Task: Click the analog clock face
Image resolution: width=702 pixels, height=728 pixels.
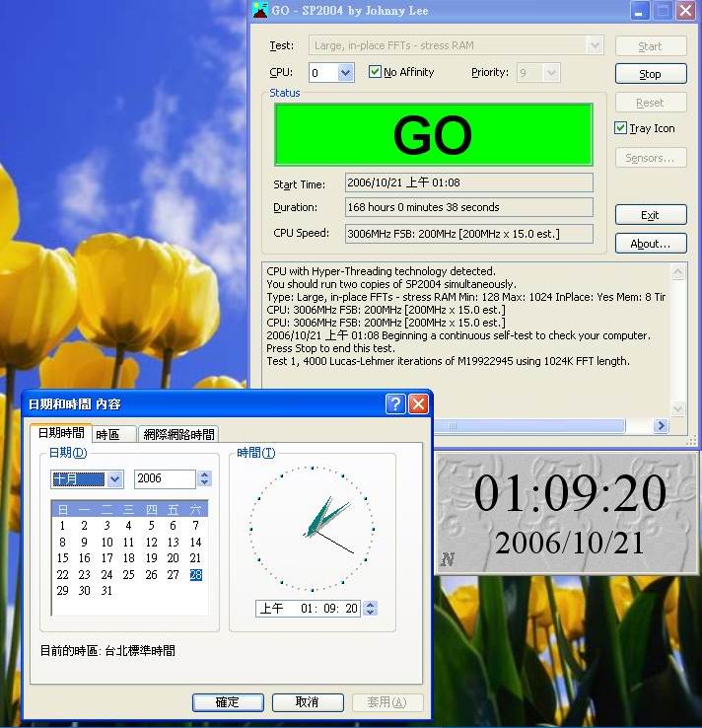Action: point(312,529)
